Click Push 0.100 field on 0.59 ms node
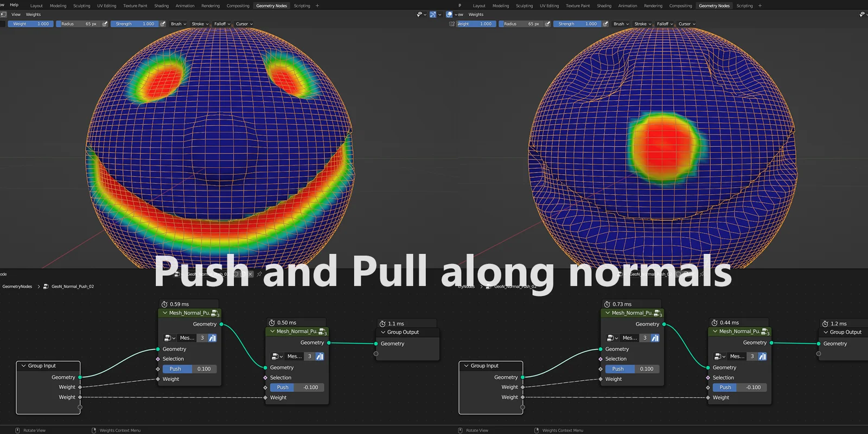Image resolution: width=868 pixels, height=434 pixels. tap(189, 369)
